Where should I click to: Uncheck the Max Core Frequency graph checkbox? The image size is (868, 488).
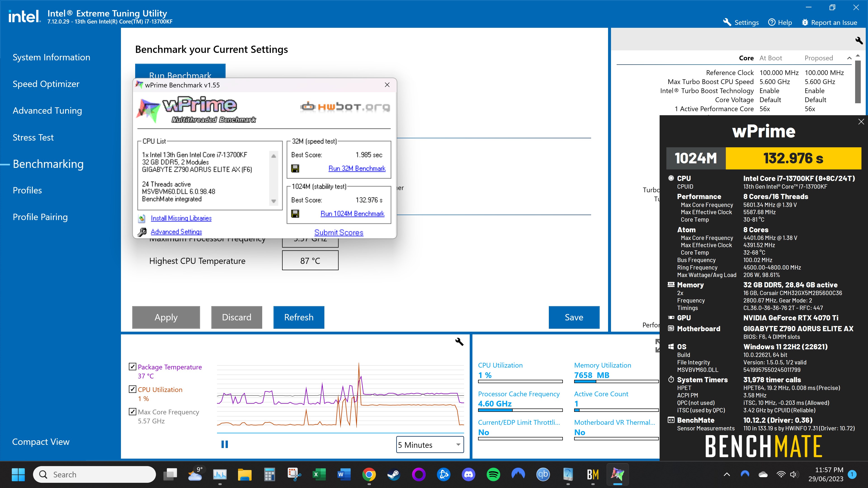[x=132, y=412]
